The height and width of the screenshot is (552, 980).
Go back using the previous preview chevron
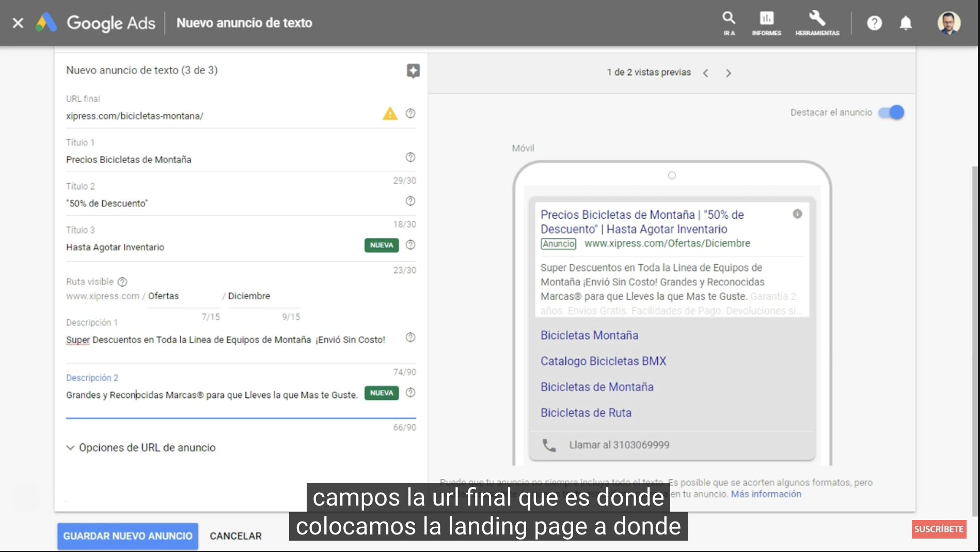[706, 73]
